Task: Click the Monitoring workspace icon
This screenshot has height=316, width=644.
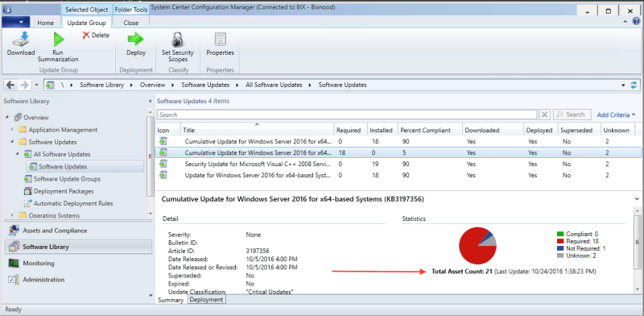Action: coord(14,264)
